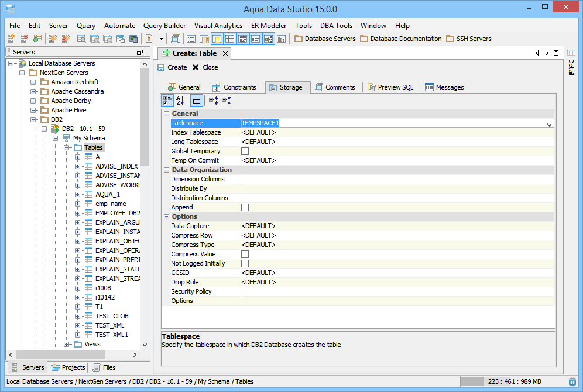Click the previous tab left arrow
This screenshot has height=392, width=583.
coord(537,53)
